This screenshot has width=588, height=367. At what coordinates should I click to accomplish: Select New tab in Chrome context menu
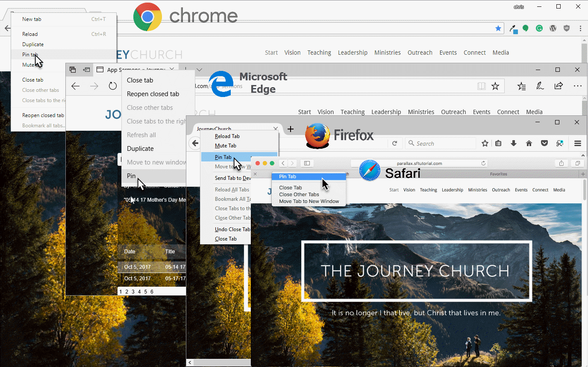tap(32, 19)
